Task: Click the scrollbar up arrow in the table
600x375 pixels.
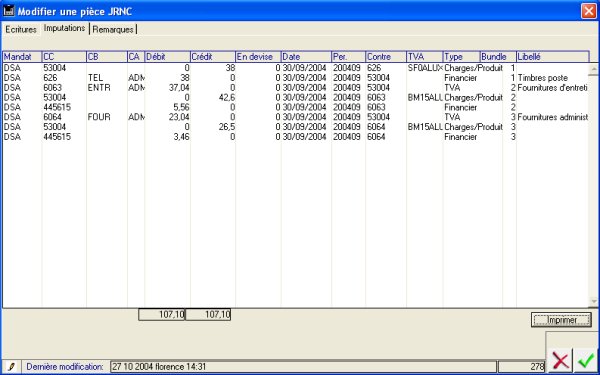Action: coord(594,69)
